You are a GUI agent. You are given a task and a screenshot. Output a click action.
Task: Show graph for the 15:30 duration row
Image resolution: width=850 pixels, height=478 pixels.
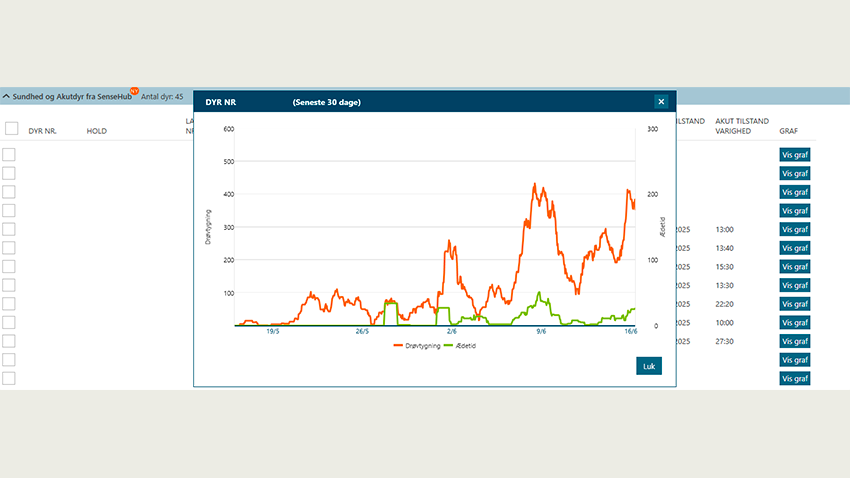[x=794, y=267]
